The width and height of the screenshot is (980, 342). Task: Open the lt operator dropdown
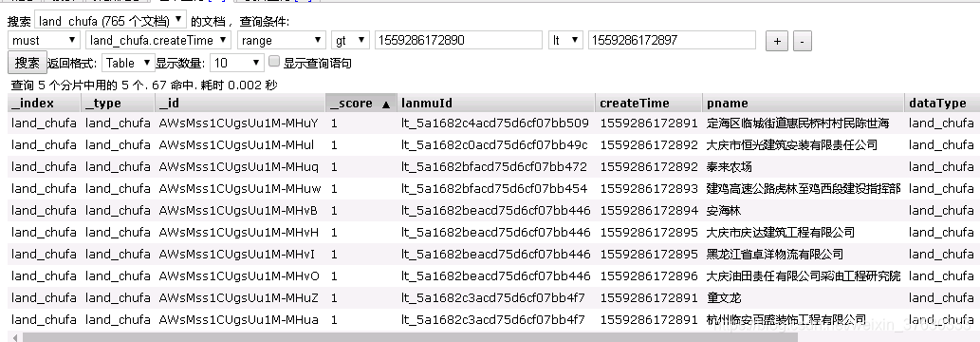pyautogui.click(x=565, y=40)
